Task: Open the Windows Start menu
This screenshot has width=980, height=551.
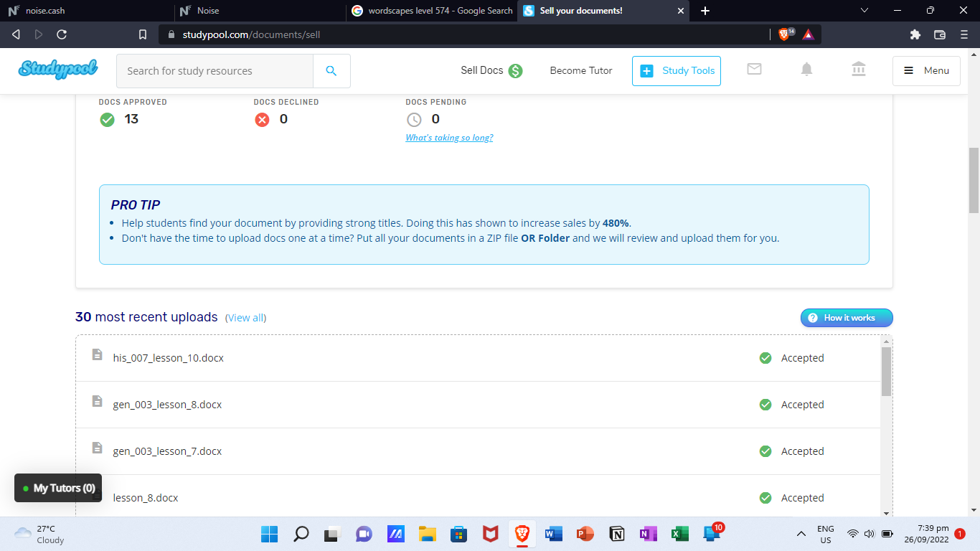Action: pyautogui.click(x=270, y=534)
